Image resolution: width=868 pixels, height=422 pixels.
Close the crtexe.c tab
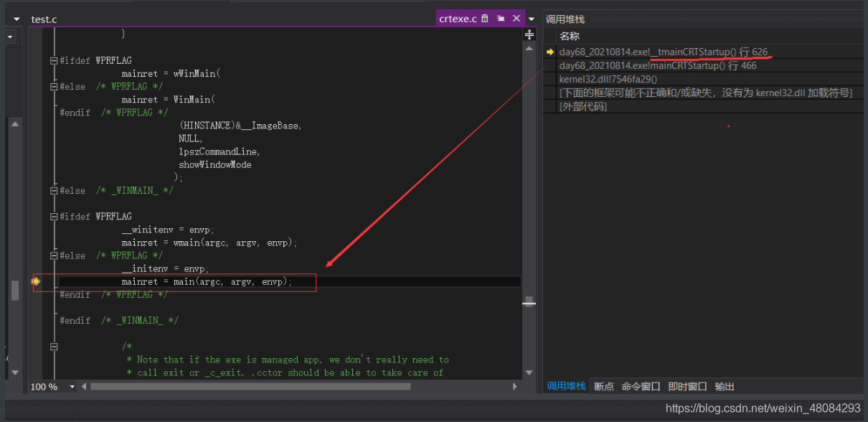[x=516, y=19]
